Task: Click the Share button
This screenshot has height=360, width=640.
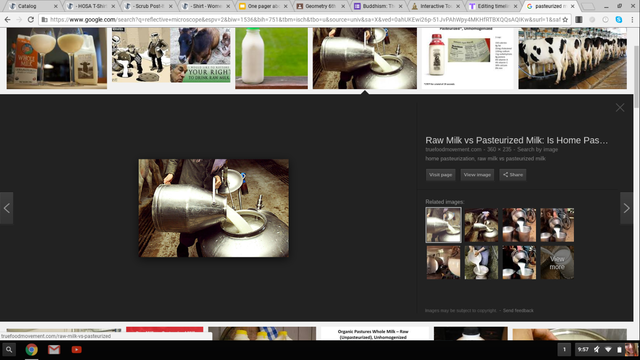Action: coord(513,175)
